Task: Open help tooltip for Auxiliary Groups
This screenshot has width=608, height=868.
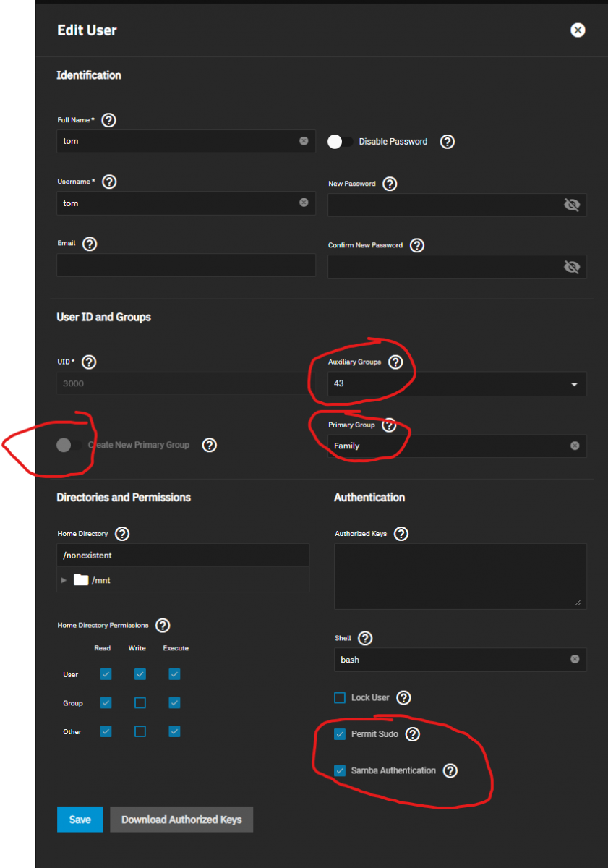Action: (x=395, y=362)
